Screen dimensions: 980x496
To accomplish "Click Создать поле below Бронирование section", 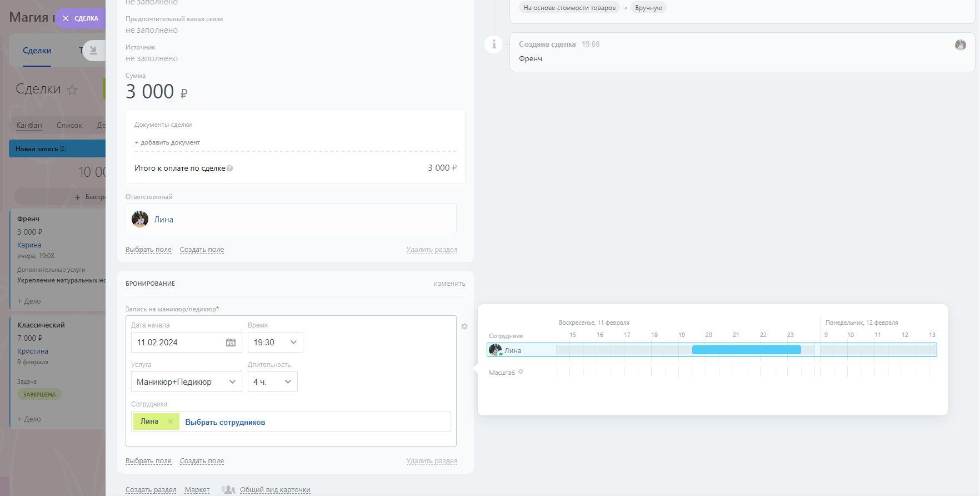I will (202, 461).
